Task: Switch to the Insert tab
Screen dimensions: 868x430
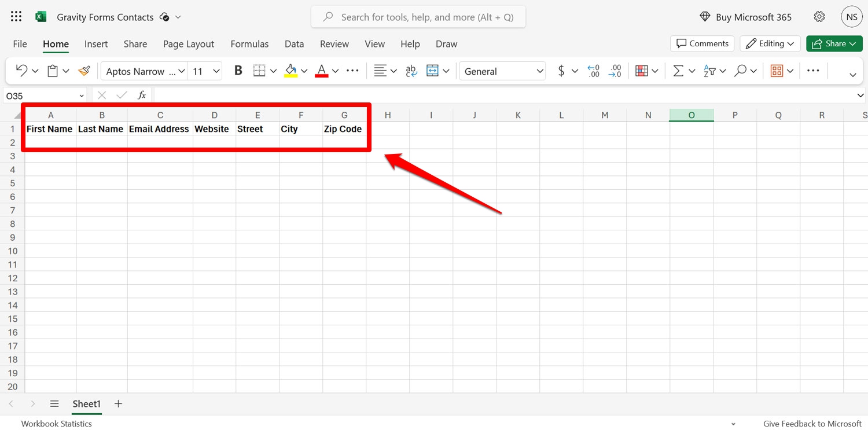Action: point(96,44)
